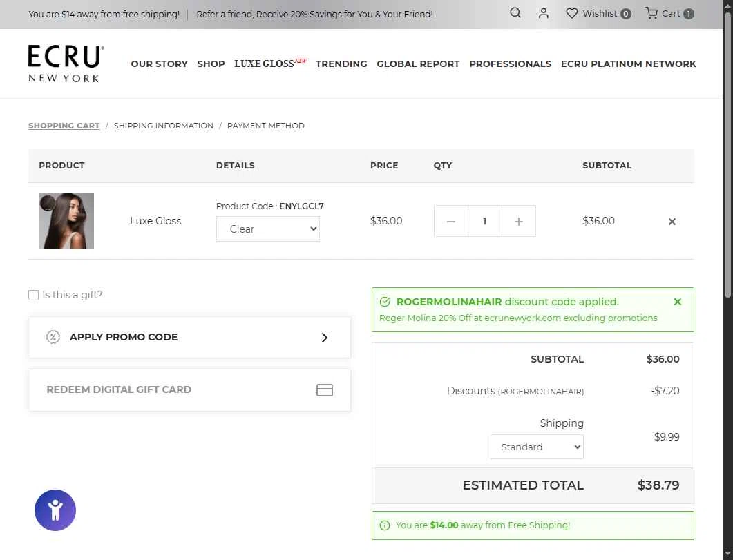Open the account user icon
This screenshot has height=560, width=733.
[x=543, y=13]
